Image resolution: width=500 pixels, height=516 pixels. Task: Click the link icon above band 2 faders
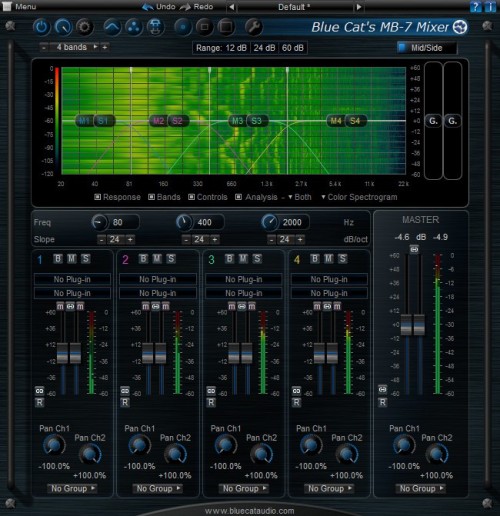coord(156,306)
